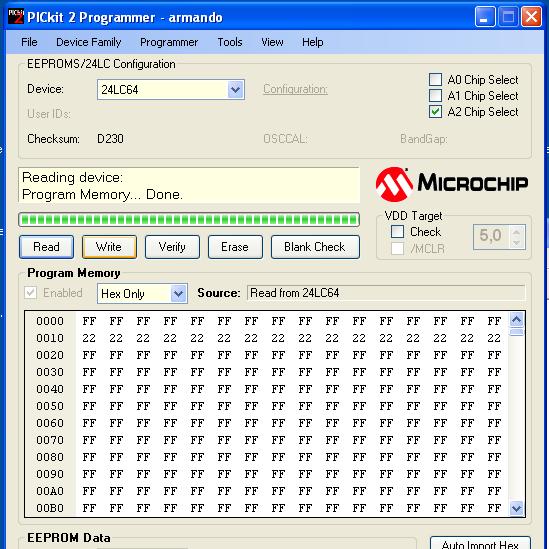Toggle the VDD Target Check checkbox
Image resolution: width=549 pixels, height=549 pixels.
click(397, 231)
